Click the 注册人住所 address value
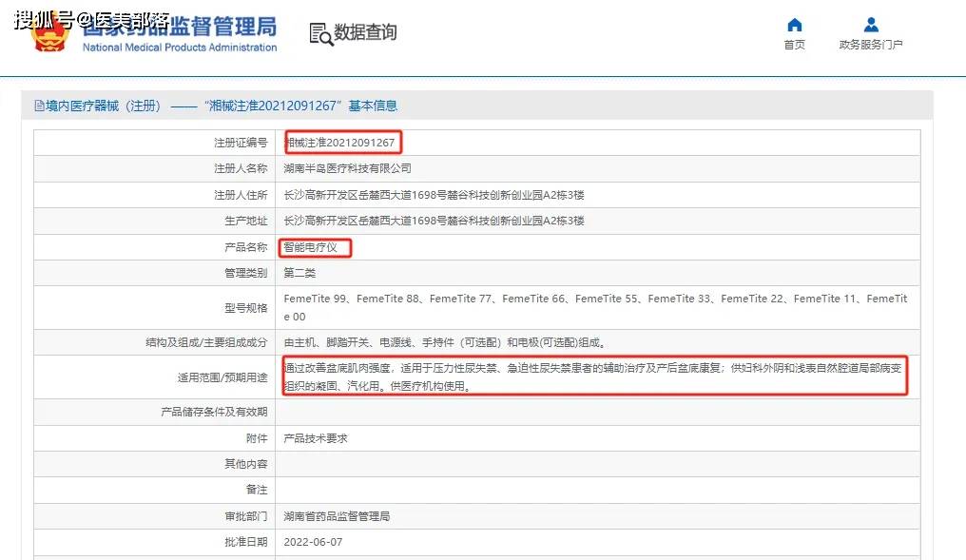Screen dimensions: 966x560 pyautogui.click(x=434, y=195)
